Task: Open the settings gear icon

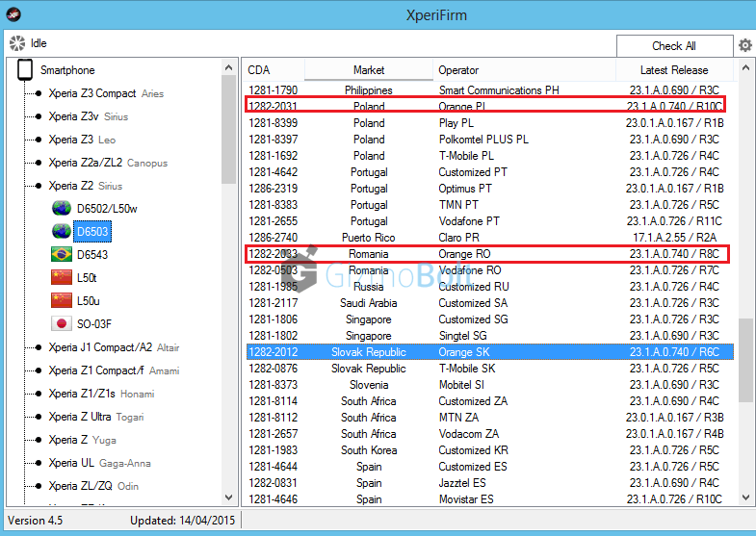Action: click(744, 45)
